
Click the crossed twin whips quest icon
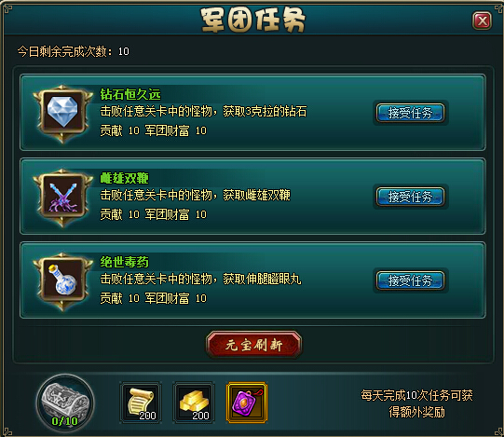coord(62,198)
